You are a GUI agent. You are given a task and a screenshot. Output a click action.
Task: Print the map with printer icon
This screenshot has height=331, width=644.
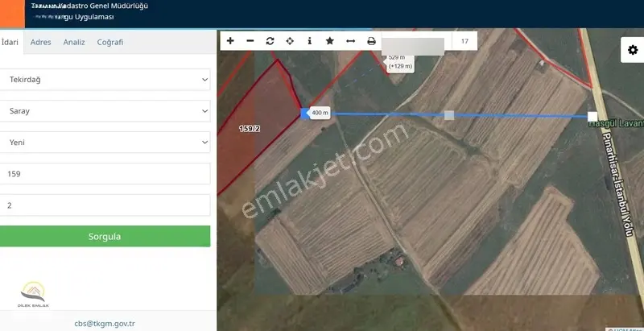(371, 40)
